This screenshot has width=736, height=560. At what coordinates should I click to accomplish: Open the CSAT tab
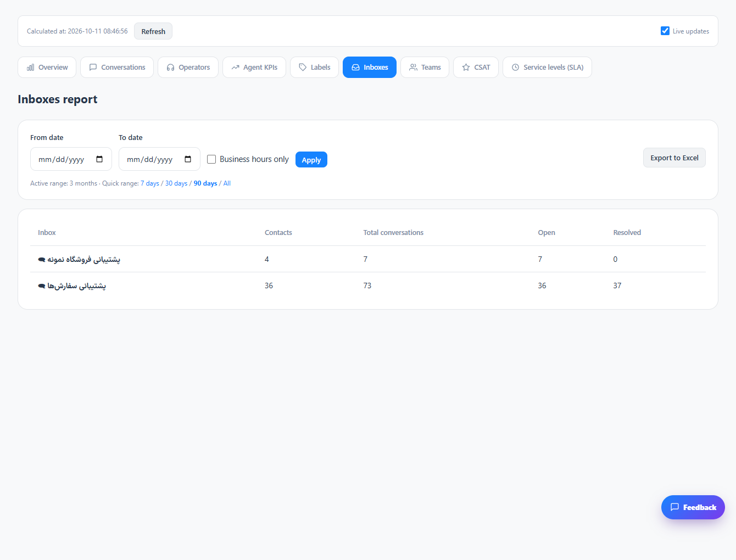[476, 68]
